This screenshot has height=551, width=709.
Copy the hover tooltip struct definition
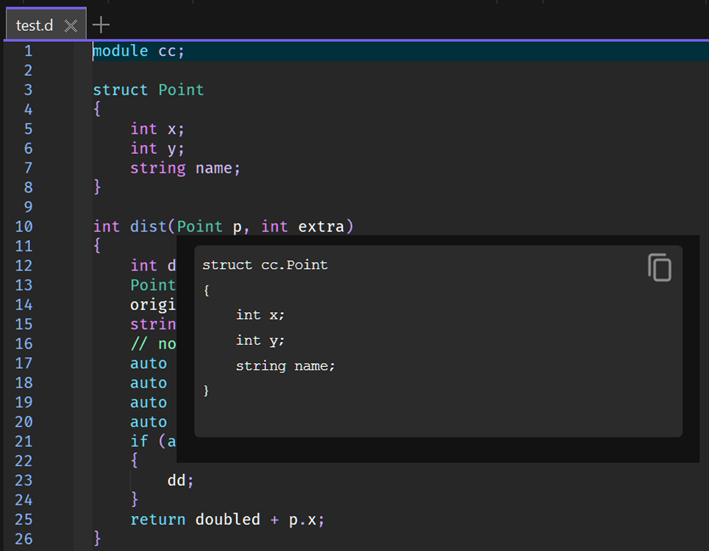(660, 268)
